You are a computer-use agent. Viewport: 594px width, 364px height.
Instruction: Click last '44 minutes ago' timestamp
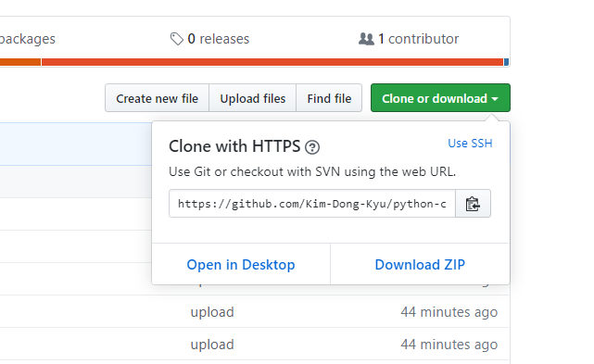(x=449, y=345)
